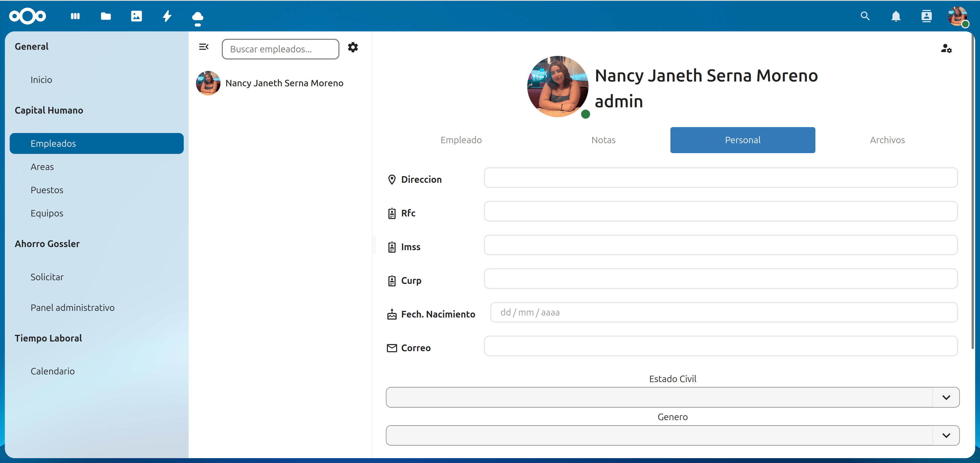This screenshot has width=980, height=463.
Task: Open the user avatar menu
Action: (957, 16)
